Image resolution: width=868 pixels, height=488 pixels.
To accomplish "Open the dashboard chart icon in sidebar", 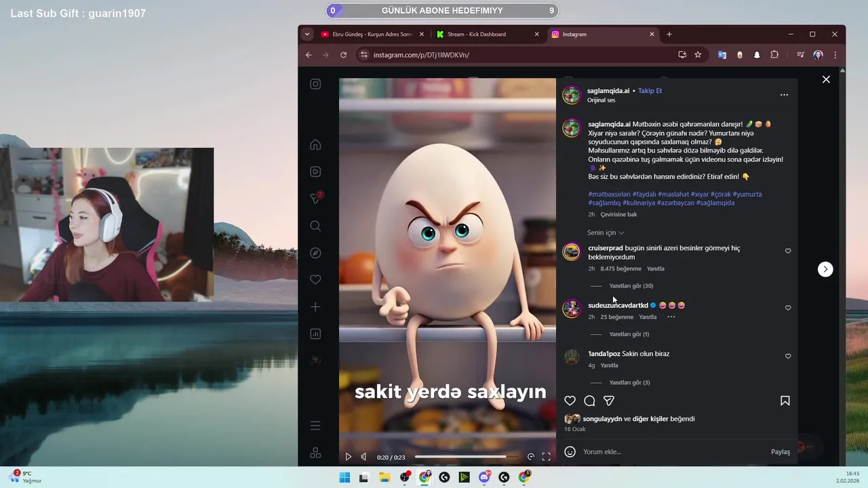I will (315, 333).
